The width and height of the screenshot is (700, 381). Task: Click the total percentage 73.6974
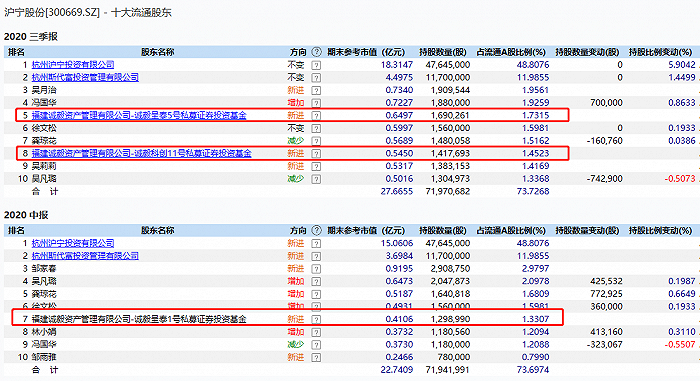tap(533, 370)
